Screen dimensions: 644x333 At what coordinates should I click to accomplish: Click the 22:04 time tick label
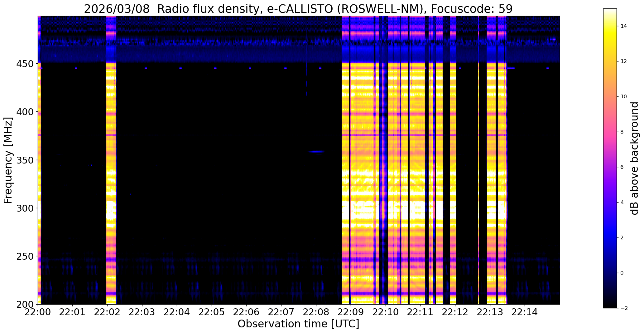tap(177, 311)
